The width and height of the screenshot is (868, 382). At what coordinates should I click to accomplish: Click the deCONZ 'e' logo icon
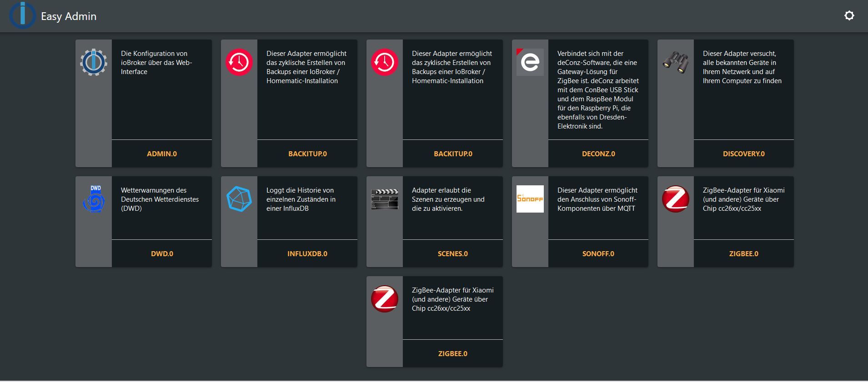click(x=530, y=62)
